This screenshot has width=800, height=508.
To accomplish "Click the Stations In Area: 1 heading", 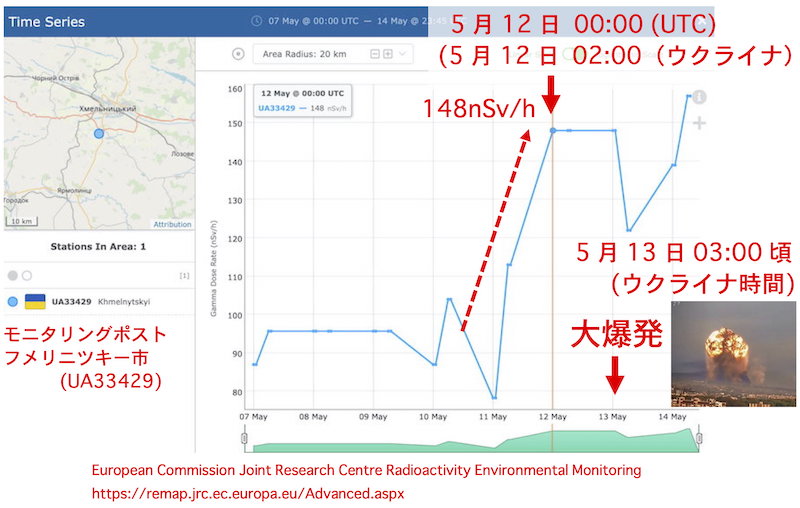I will point(98,246).
